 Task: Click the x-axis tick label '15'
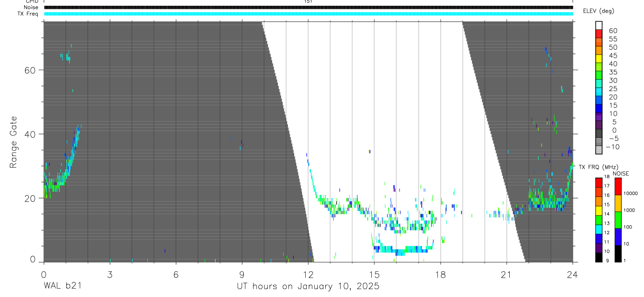(374, 274)
